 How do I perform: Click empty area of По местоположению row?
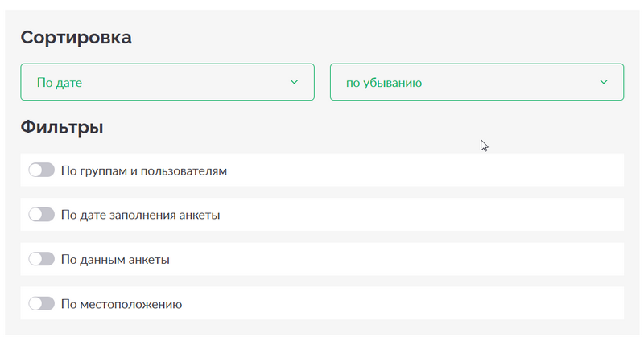[402, 303]
